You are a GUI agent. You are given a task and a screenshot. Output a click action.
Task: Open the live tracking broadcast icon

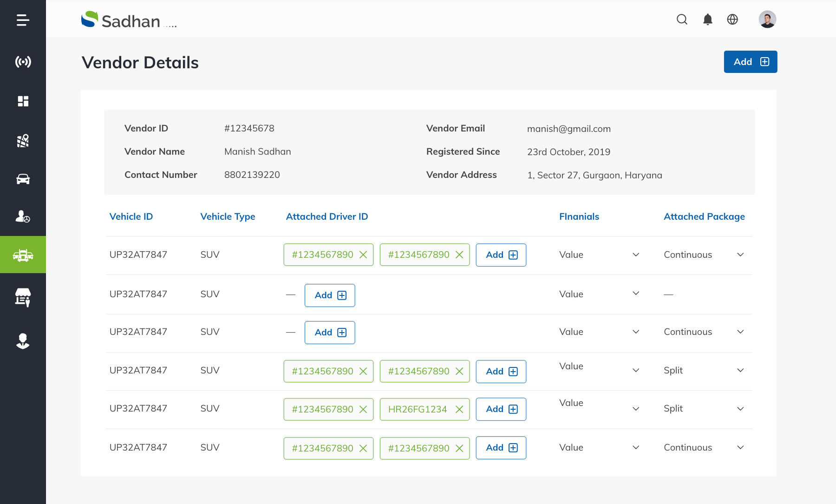pyautogui.click(x=23, y=62)
